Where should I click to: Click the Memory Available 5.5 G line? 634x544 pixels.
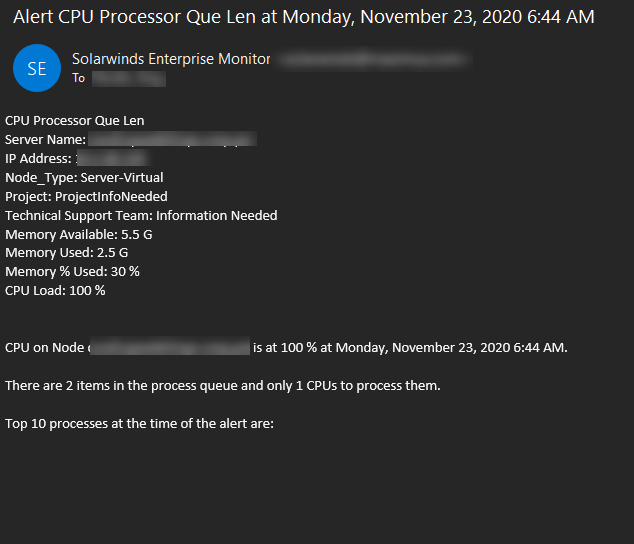(79, 235)
